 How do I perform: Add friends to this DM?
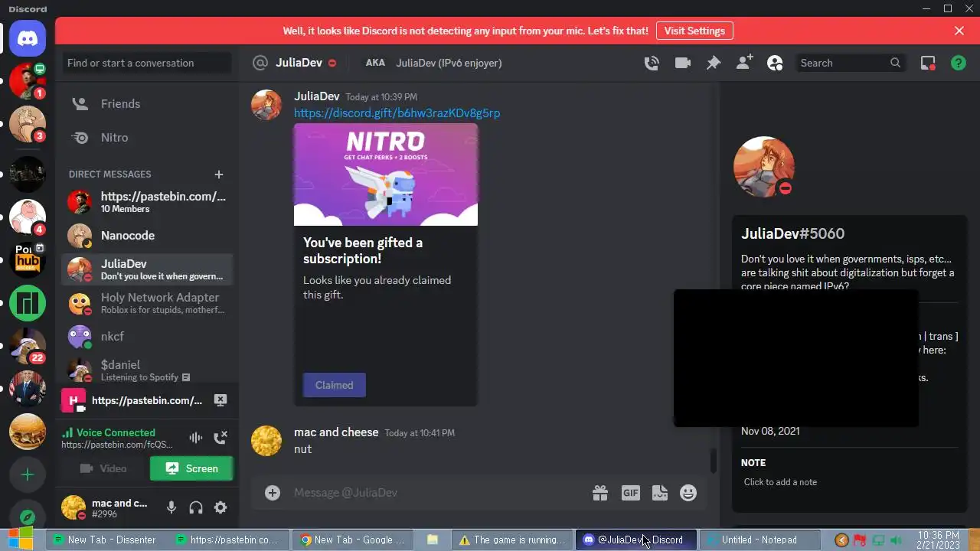pos(744,63)
